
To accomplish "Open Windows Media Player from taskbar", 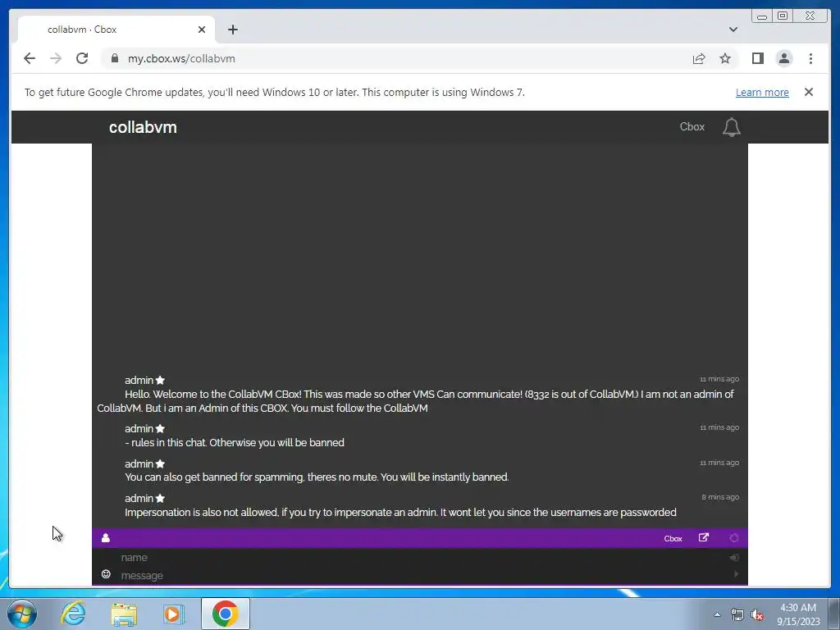I will click(x=174, y=614).
